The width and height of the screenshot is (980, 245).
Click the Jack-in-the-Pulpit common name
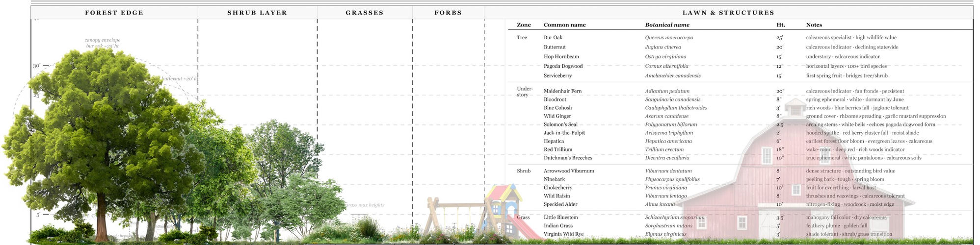click(564, 133)
